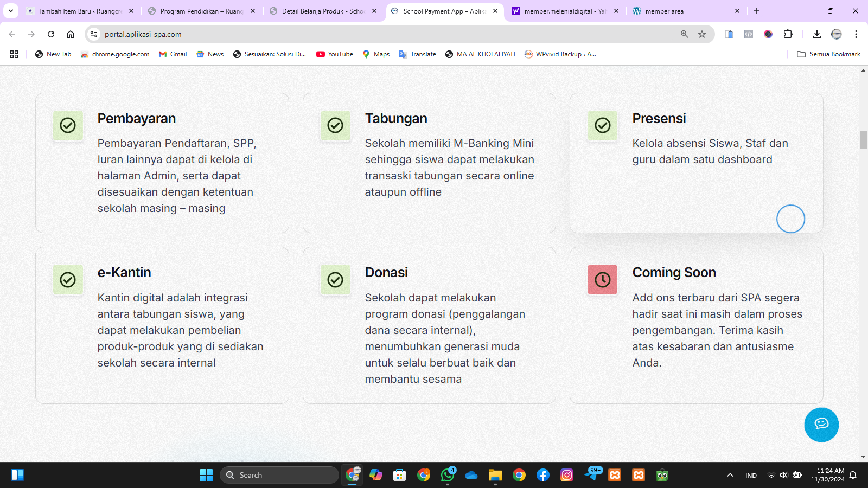Bookmark this page with the star icon

pyautogui.click(x=702, y=34)
